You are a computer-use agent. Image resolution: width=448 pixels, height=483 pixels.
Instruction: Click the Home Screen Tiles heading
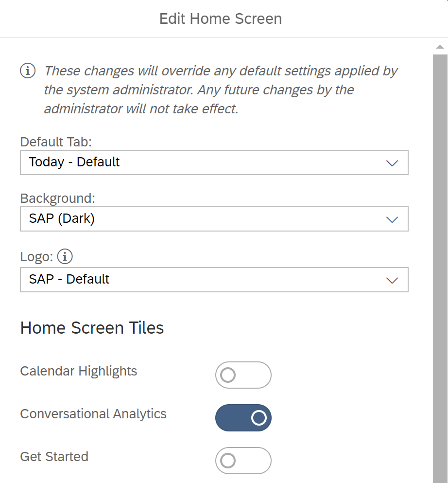[x=92, y=328]
